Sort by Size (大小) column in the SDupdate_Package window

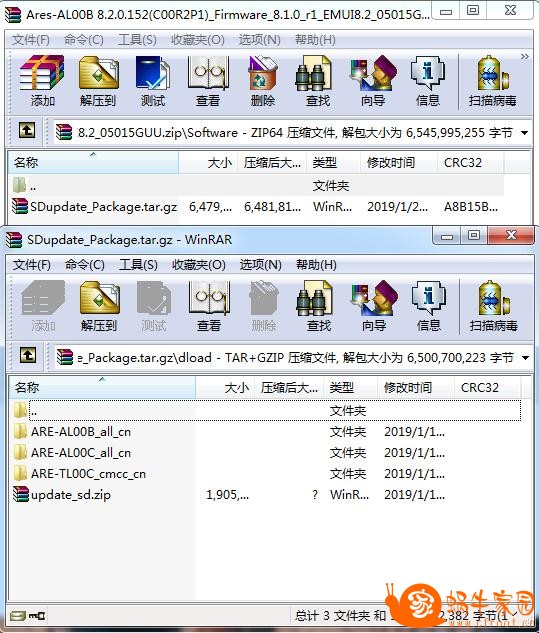coord(225,388)
